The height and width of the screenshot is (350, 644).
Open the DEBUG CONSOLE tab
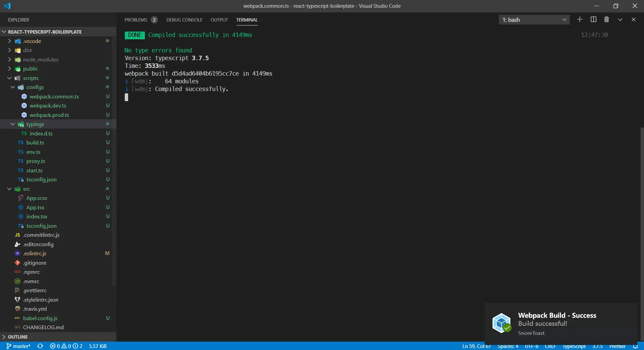[x=184, y=20]
